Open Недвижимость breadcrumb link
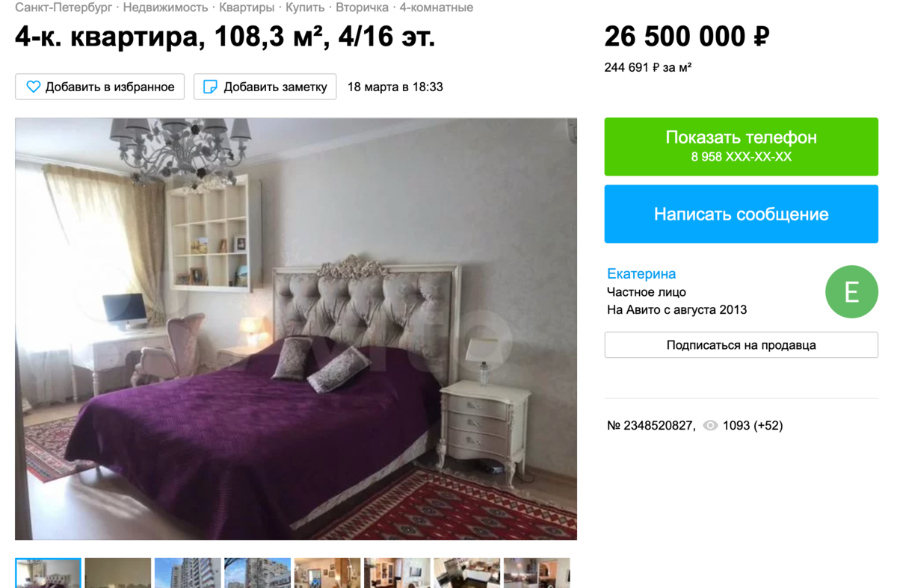The width and height of the screenshot is (897, 588). tap(165, 7)
